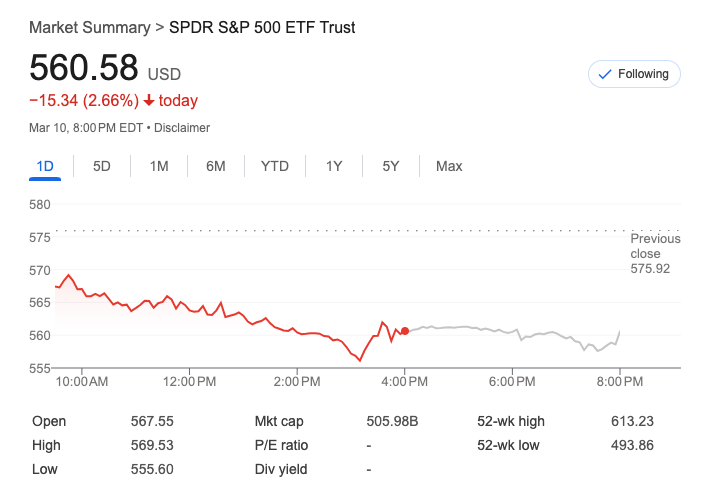View the 5Y chart tab

(391, 166)
